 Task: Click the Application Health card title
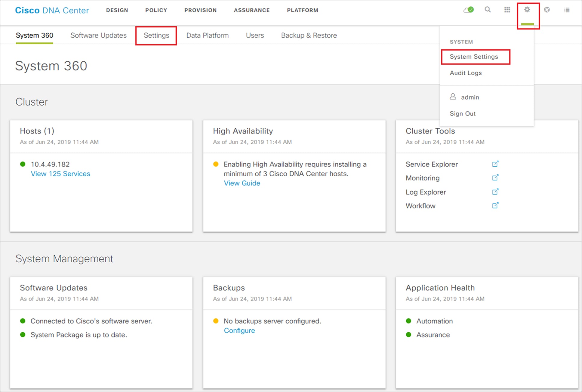440,288
